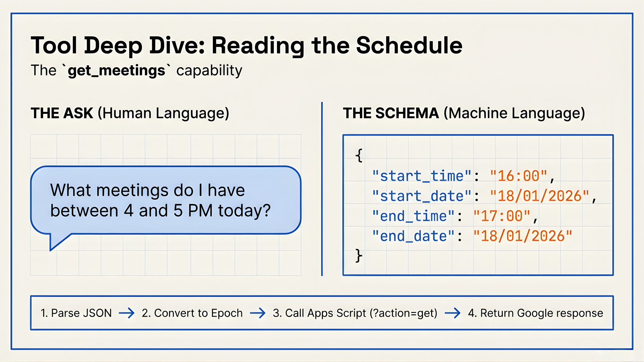The height and width of the screenshot is (362, 644).
Task: Click the arrow after "Parse JSON"
Action: (x=126, y=313)
